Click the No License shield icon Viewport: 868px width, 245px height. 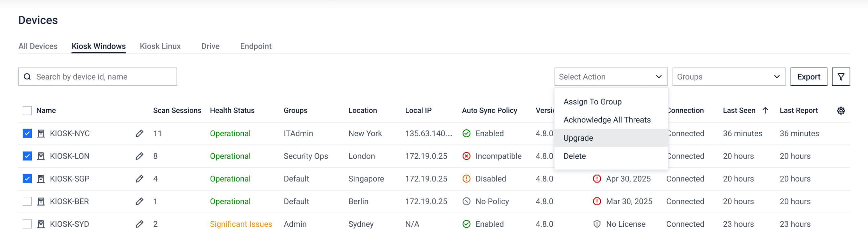pos(597,224)
